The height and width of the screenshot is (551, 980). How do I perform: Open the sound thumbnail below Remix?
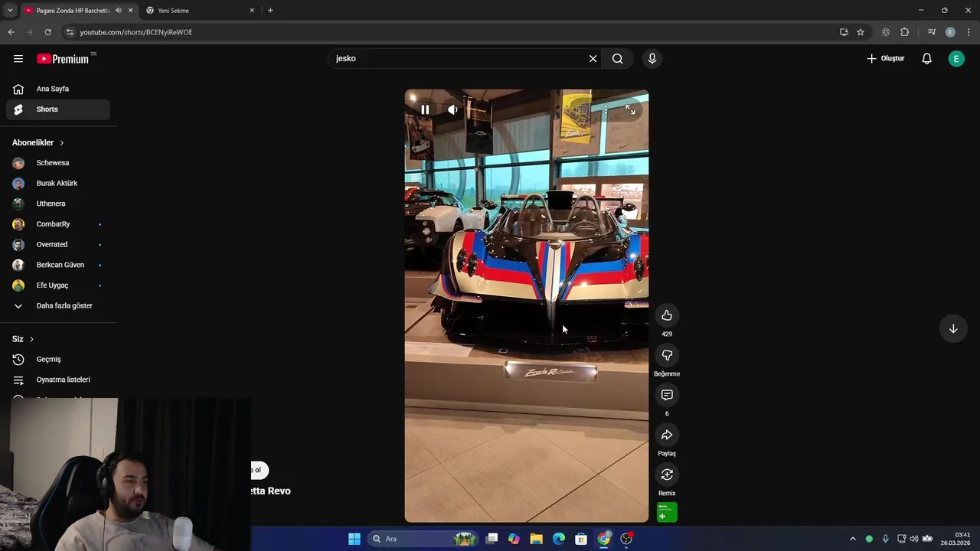tap(667, 512)
